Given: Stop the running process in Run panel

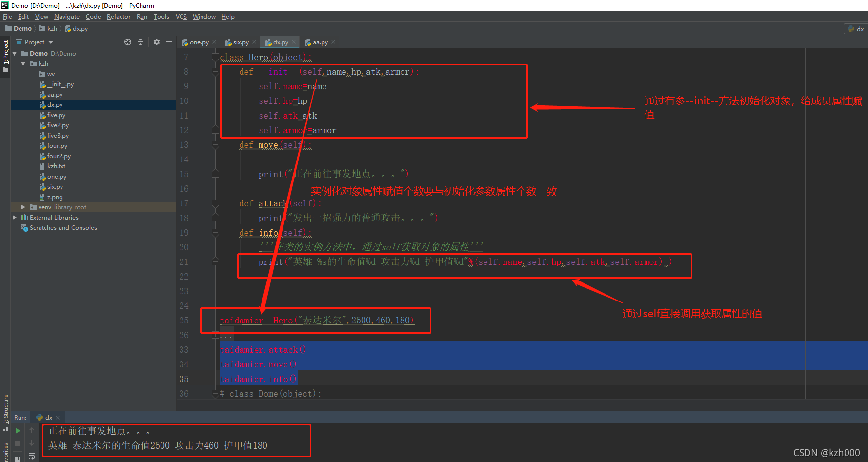Looking at the screenshot, I should tap(18, 443).
